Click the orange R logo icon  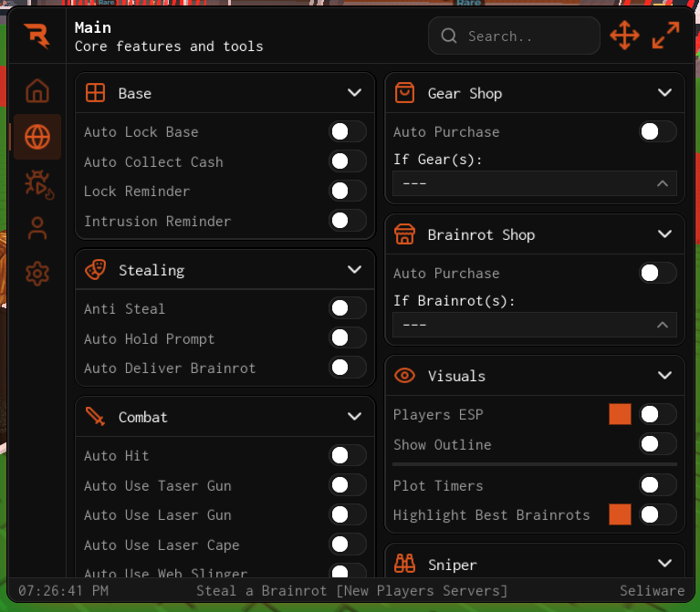tap(37, 36)
